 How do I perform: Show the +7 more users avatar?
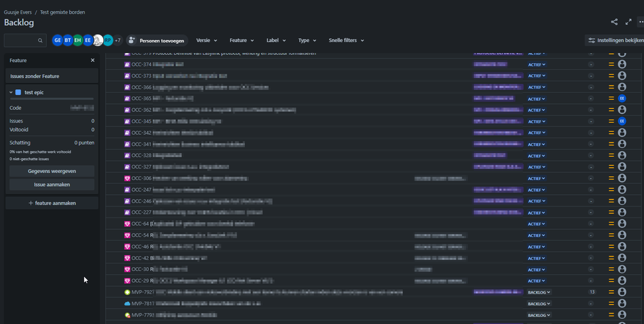118,40
